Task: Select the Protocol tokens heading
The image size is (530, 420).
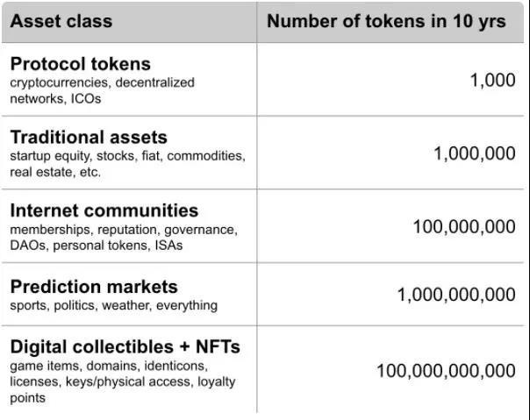Action: tap(81, 64)
